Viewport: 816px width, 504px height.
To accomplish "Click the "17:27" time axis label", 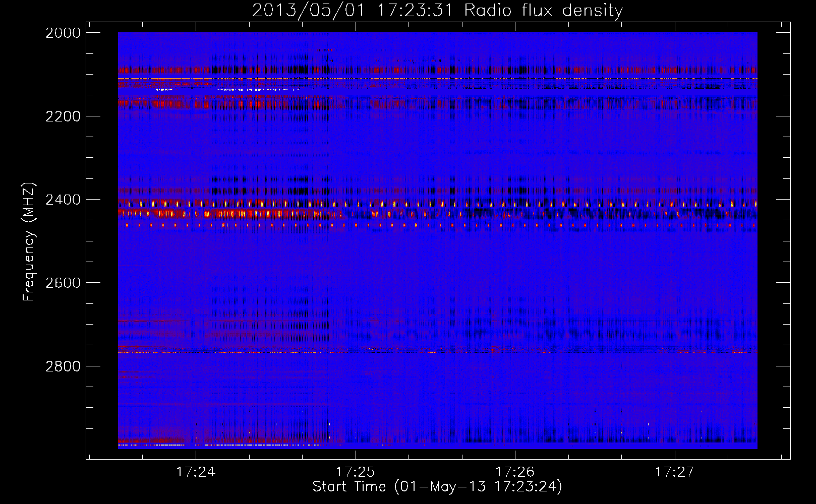I will 674,472.
